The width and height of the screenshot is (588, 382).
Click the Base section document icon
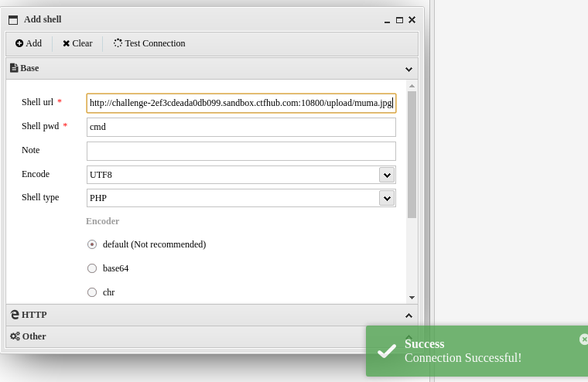[14, 68]
